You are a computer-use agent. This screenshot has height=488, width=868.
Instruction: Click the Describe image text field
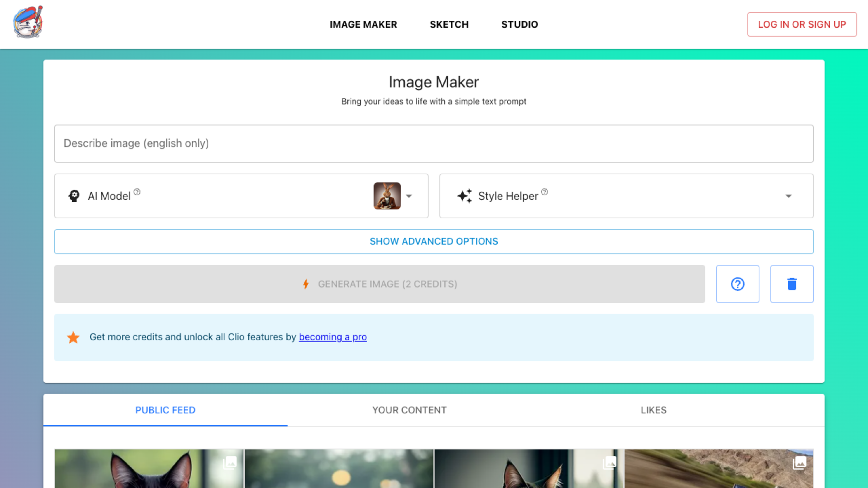(434, 143)
